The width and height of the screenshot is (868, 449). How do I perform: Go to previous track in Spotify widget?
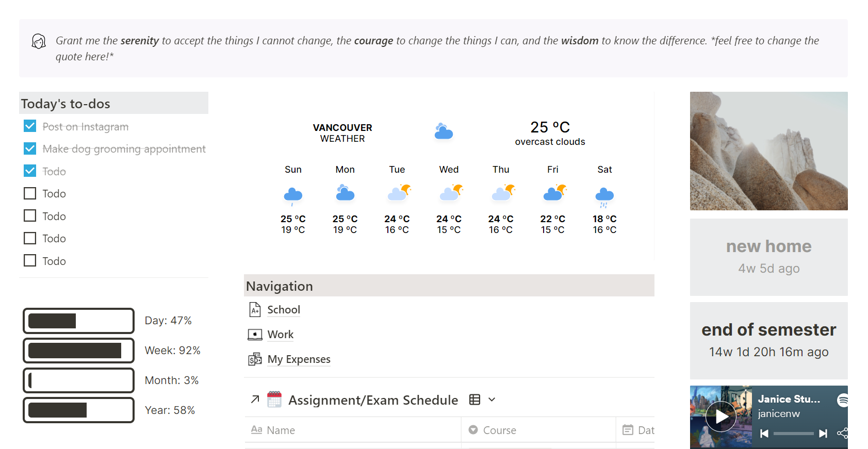pyautogui.click(x=764, y=434)
